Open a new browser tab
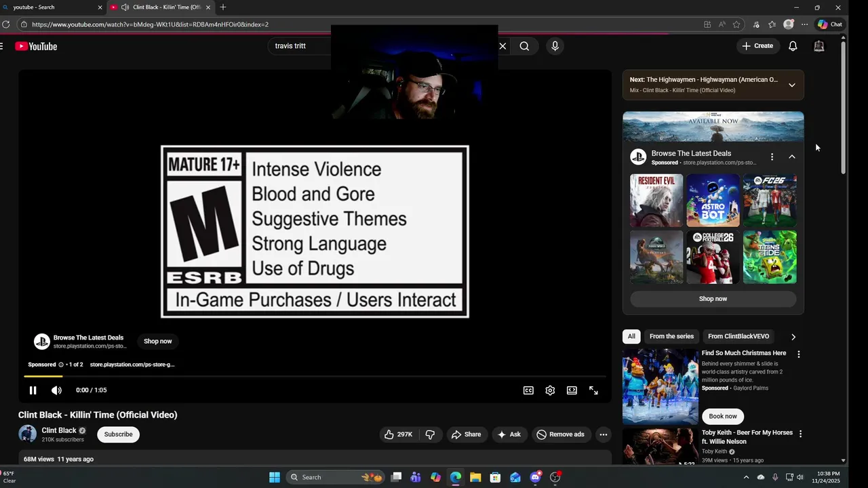This screenshot has width=868, height=488. 222,7
